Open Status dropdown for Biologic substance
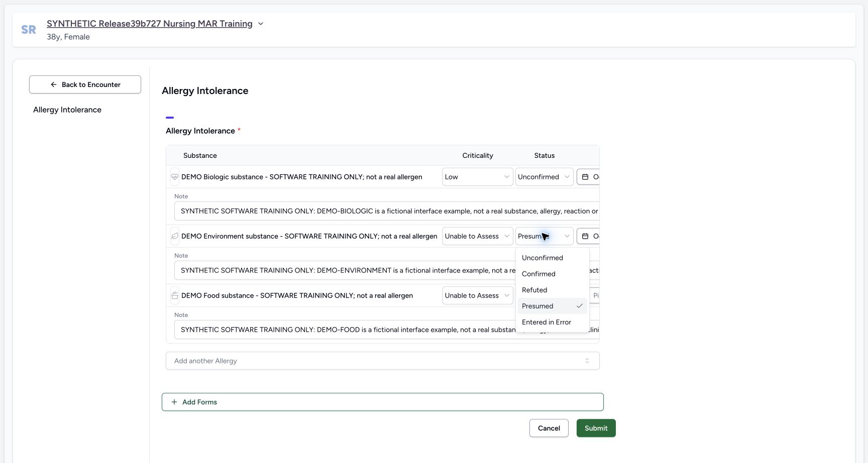The image size is (868, 463). tap(544, 177)
